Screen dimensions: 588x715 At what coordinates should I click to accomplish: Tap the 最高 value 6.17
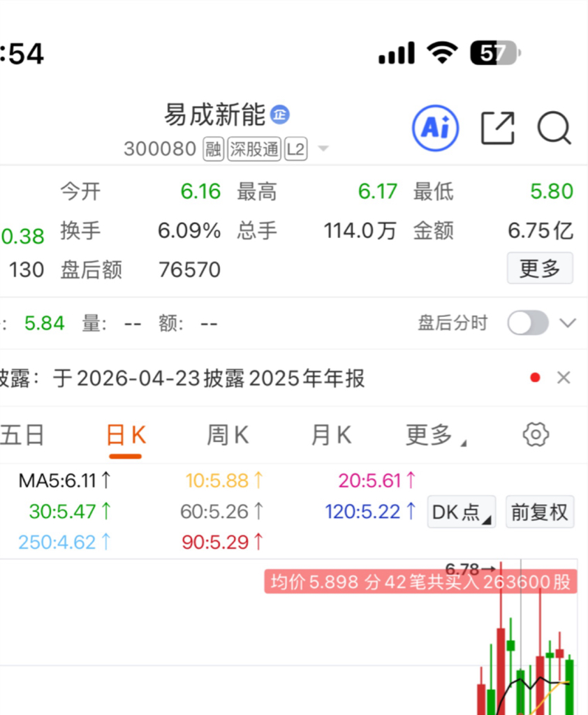378,191
